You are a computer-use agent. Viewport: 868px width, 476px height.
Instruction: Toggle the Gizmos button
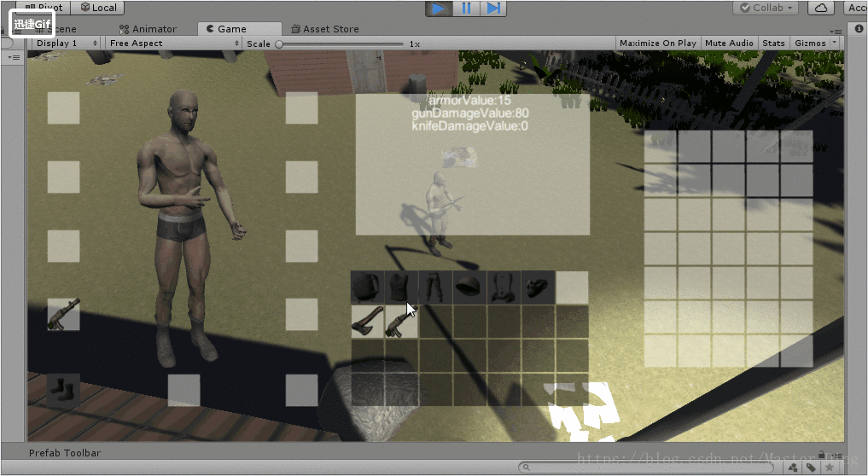[x=810, y=44]
